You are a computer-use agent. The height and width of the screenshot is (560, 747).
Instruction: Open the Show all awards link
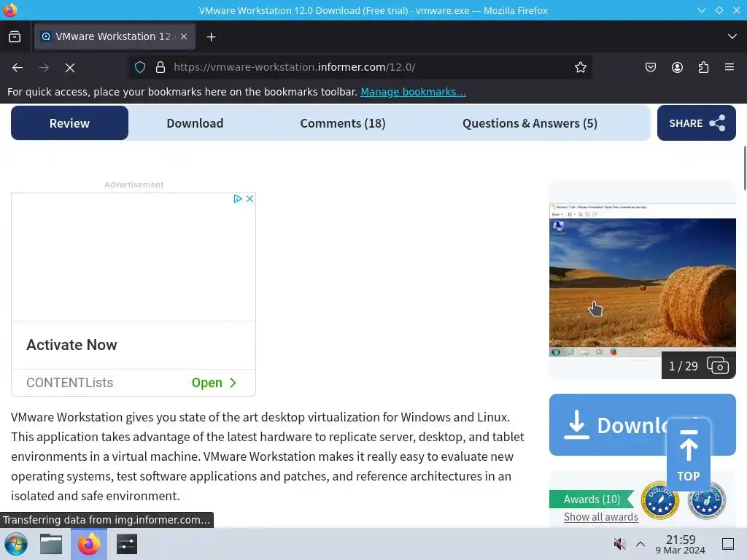coord(601,517)
